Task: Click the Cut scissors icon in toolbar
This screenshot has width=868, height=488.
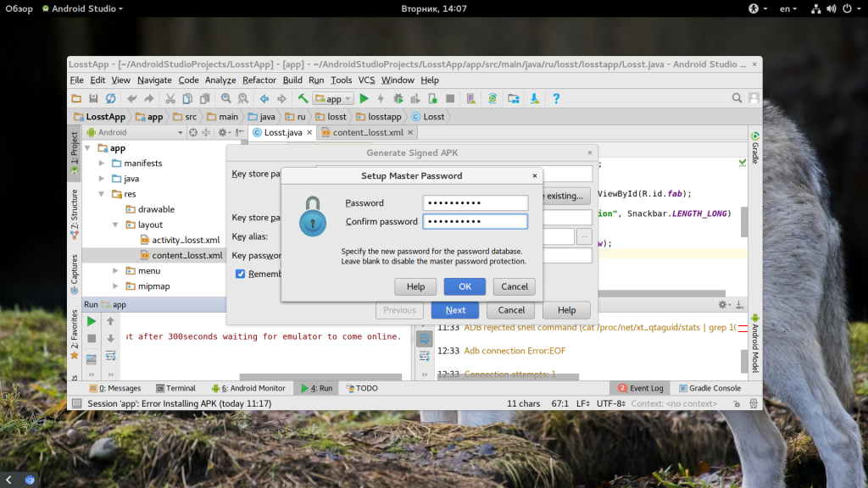Action: (x=170, y=99)
